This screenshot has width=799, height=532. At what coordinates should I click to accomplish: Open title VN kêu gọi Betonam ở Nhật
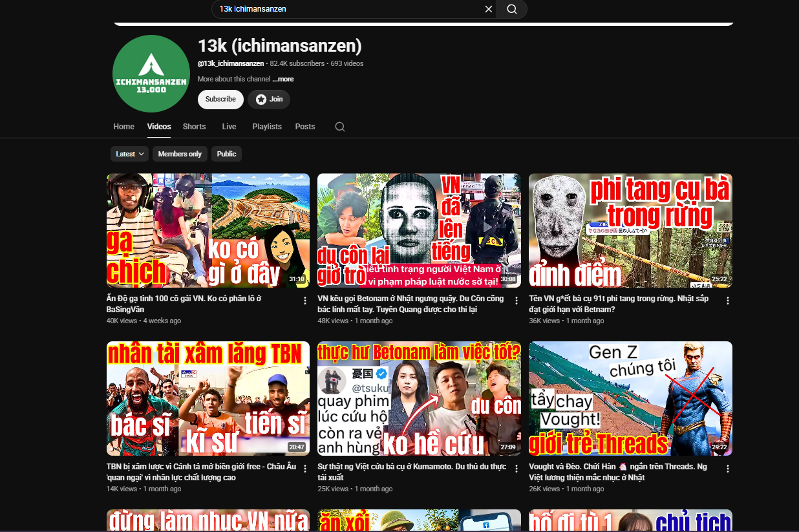point(410,304)
